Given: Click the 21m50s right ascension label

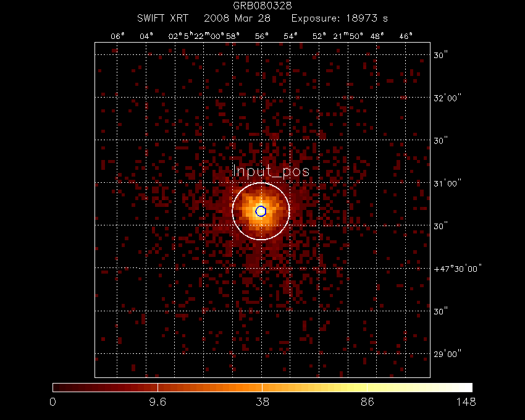Looking at the screenshot, I should click(x=349, y=36).
